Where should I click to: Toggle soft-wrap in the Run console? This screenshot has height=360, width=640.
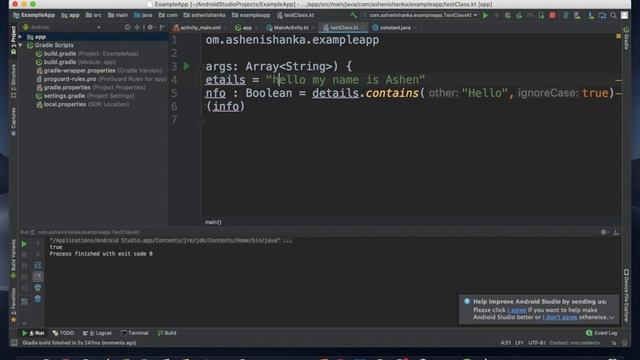pyautogui.click(x=38, y=265)
